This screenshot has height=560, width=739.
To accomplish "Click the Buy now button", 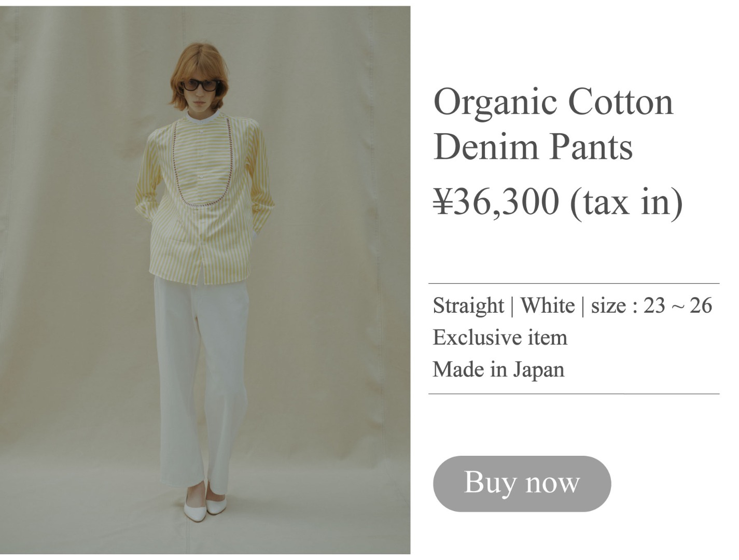I will click(522, 484).
